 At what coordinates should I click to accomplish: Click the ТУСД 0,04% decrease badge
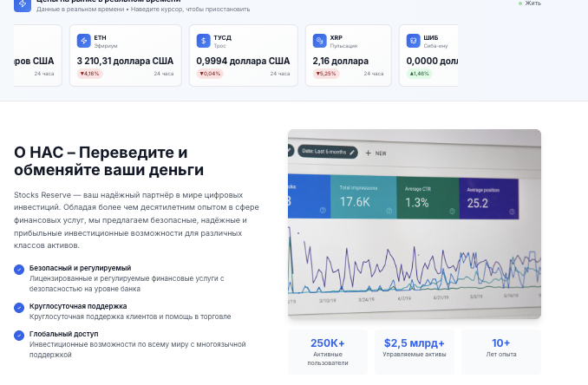point(210,74)
